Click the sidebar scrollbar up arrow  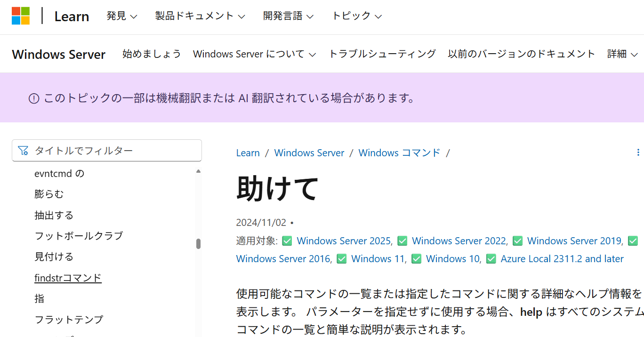coord(198,171)
